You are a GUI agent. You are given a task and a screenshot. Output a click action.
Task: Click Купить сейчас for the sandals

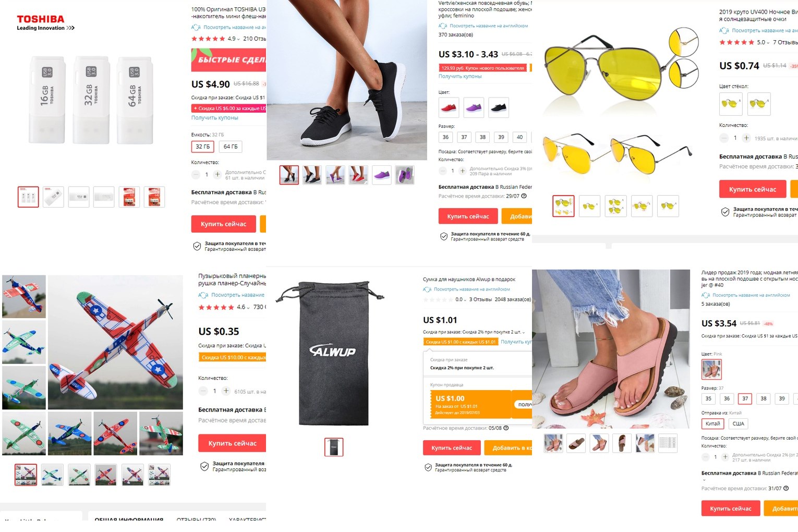click(730, 509)
